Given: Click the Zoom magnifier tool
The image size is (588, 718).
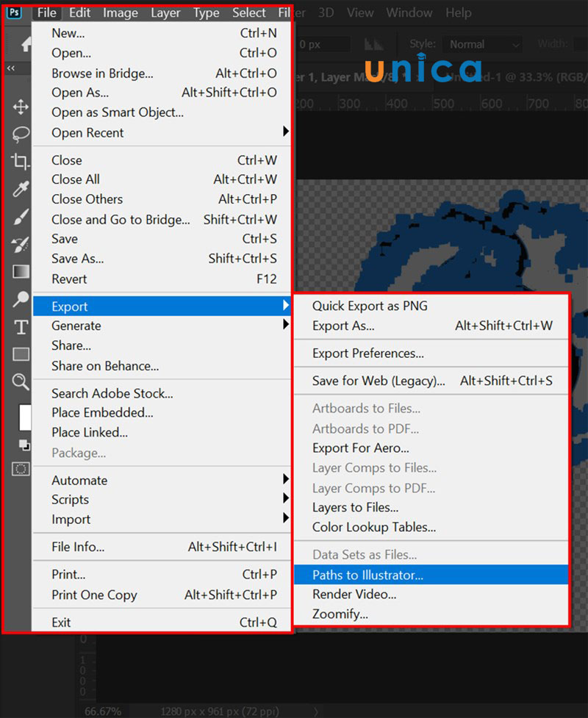Looking at the screenshot, I should pos(21,381).
